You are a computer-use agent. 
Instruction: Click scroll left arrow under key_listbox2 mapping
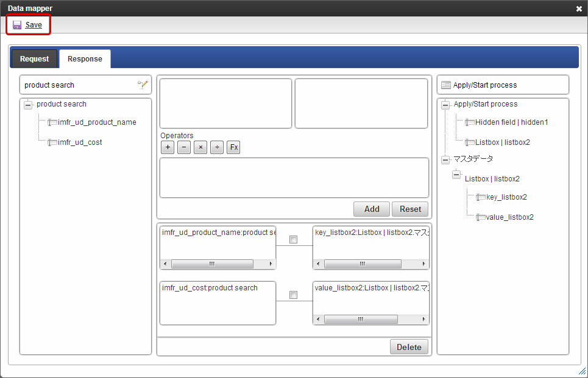point(319,264)
